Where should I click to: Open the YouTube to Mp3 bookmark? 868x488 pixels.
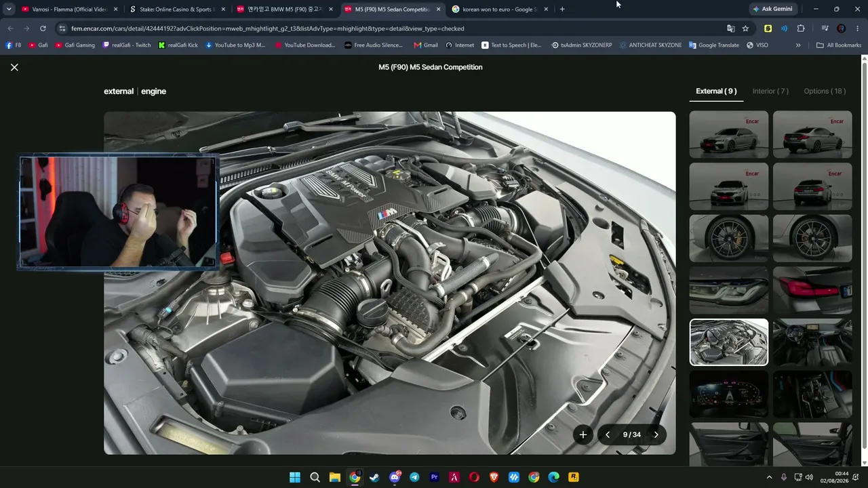235,45
